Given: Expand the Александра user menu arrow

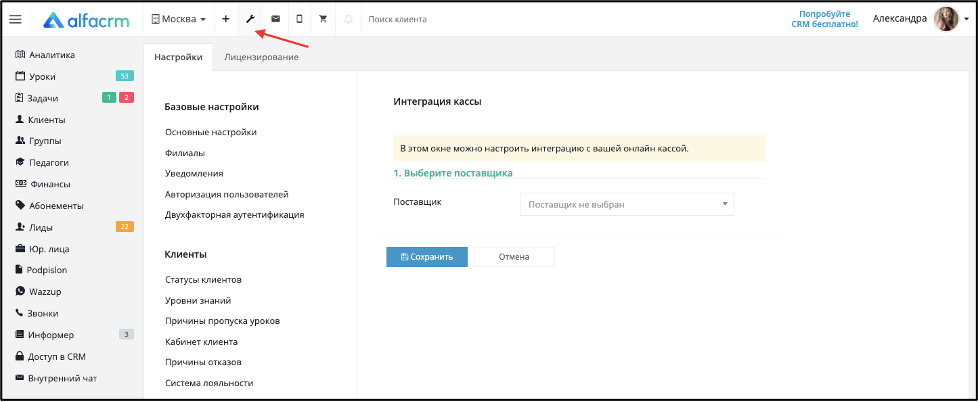Looking at the screenshot, I should coord(966,20).
